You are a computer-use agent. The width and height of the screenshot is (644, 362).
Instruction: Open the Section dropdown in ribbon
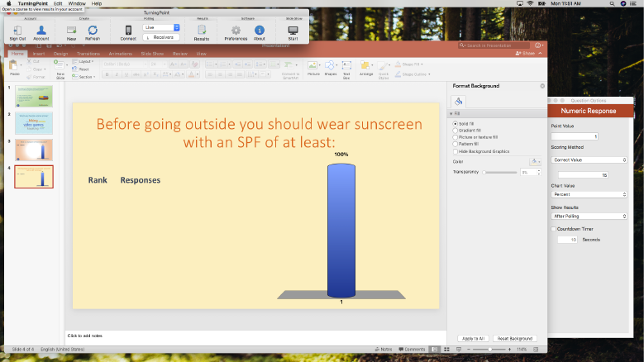(83, 77)
